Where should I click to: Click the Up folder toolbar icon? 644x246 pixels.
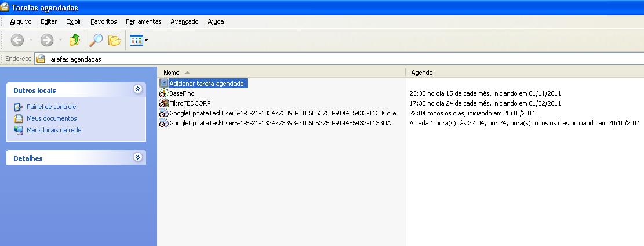click(74, 41)
